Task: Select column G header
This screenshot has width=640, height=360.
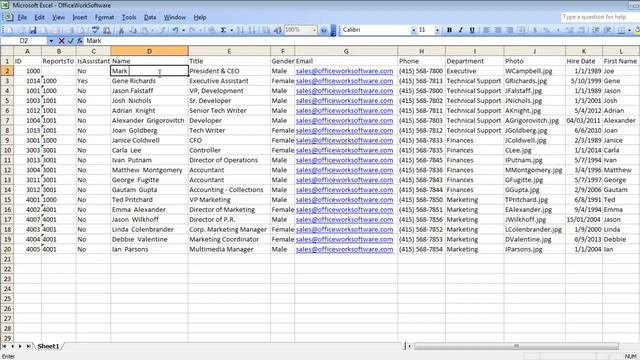Action: coord(346,51)
